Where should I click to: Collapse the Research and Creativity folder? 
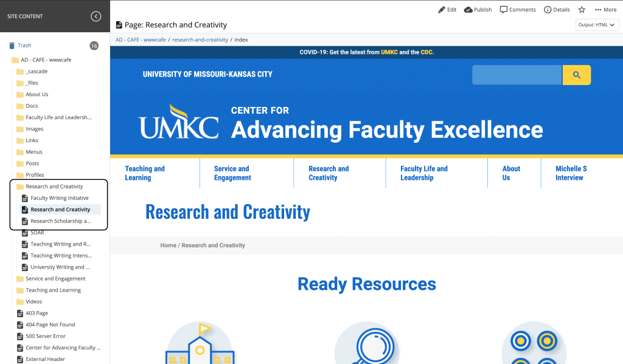click(x=50, y=187)
